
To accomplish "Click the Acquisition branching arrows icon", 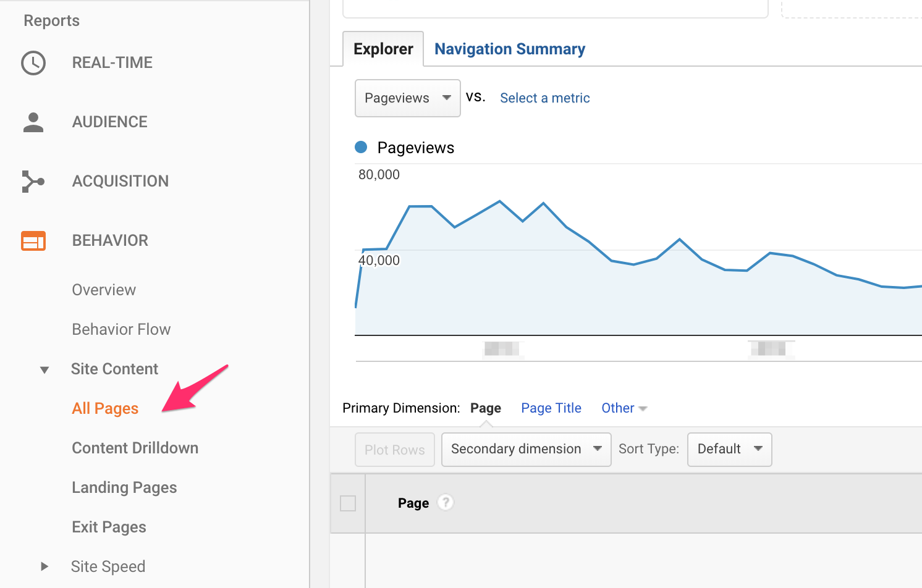I will click(33, 182).
